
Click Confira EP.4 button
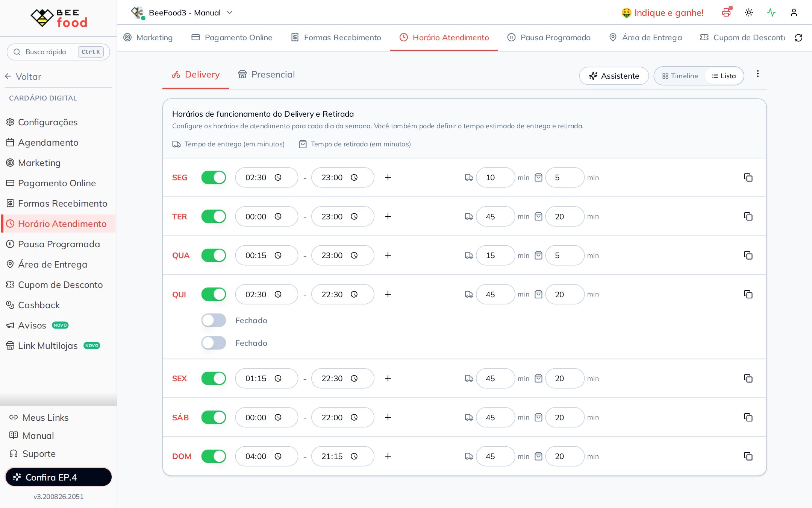[59, 477]
